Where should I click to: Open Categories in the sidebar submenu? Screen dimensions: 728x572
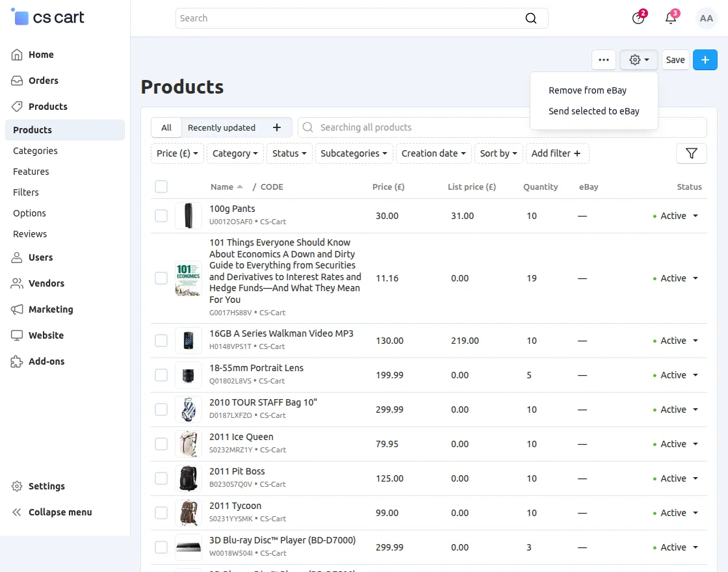click(x=35, y=151)
